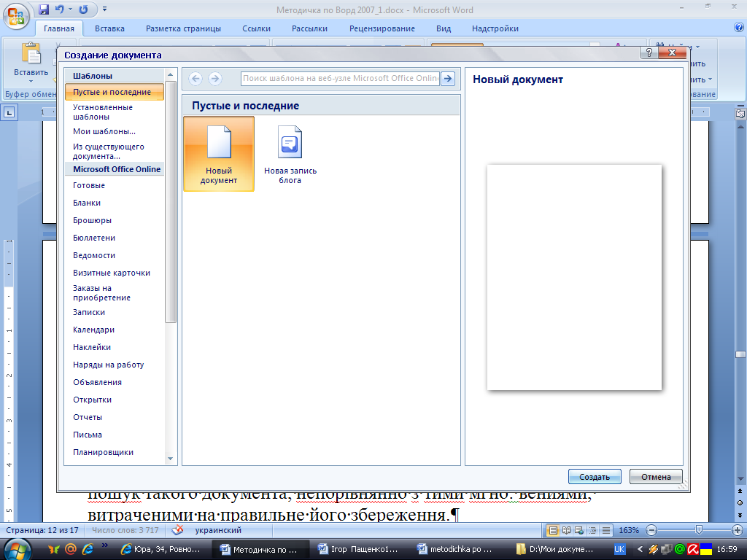Expand the Вставить dropdown arrow
The height and width of the screenshot is (560, 747).
[x=31, y=82]
